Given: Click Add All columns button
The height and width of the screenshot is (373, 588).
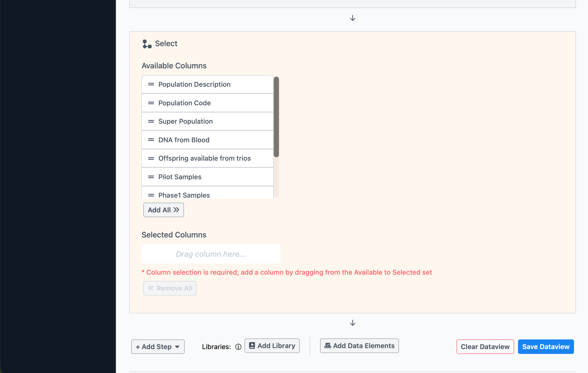Looking at the screenshot, I should point(163,210).
